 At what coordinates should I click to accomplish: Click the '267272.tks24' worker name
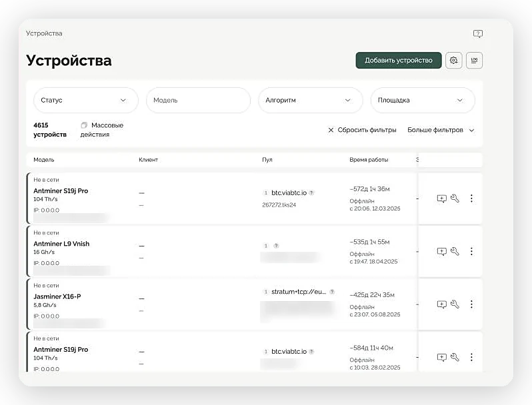point(279,205)
